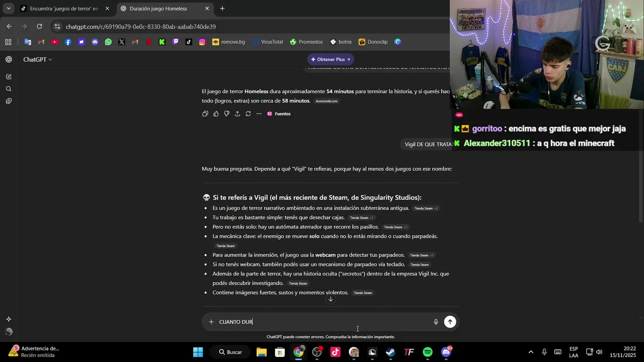Open the Twitch bookmark

pos(175,42)
